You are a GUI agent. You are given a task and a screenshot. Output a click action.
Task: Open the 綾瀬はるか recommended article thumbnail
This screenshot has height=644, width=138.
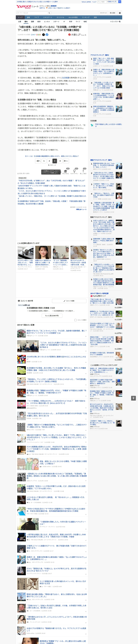click(x=43, y=252)
